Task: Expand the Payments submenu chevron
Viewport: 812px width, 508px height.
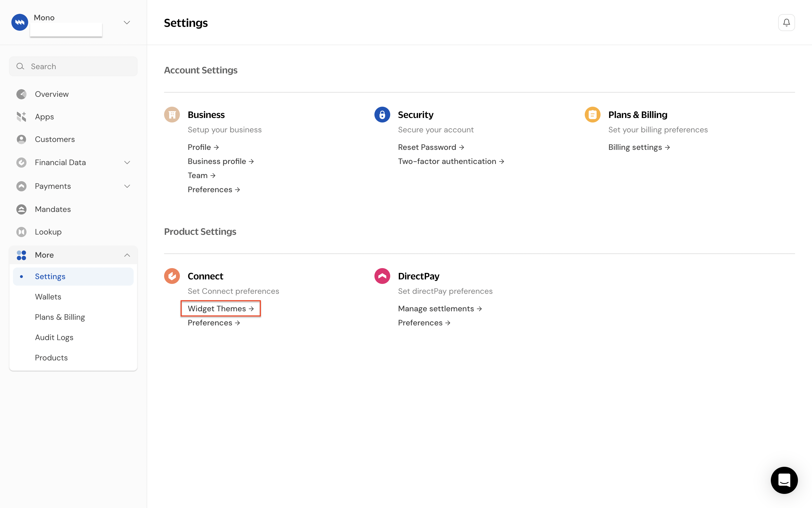Action: click(127, 186)
